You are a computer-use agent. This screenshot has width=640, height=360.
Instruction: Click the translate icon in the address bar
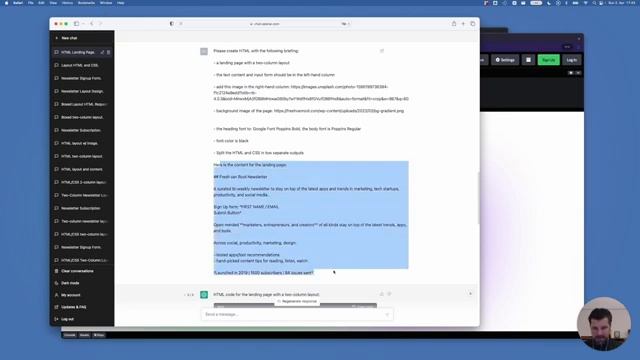coord(344,24)
